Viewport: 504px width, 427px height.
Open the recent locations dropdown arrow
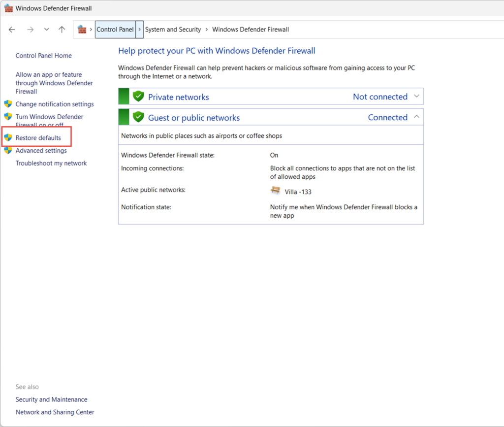(x=47, y=29)
